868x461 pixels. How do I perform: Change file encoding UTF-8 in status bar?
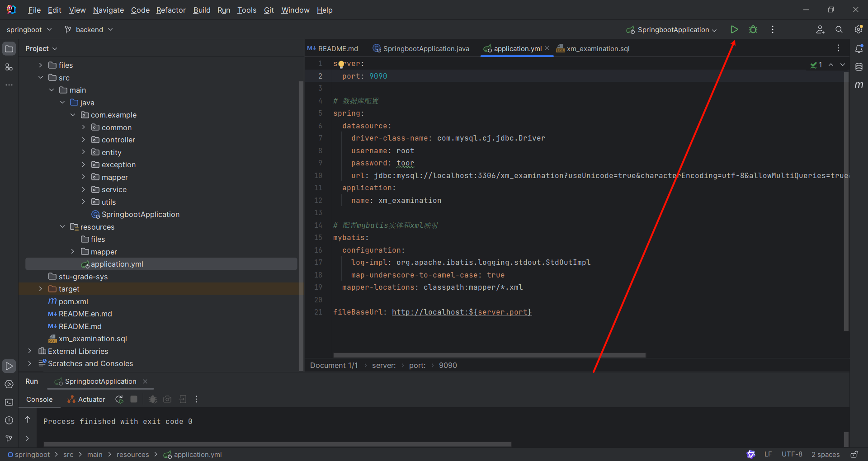point(792,454)
